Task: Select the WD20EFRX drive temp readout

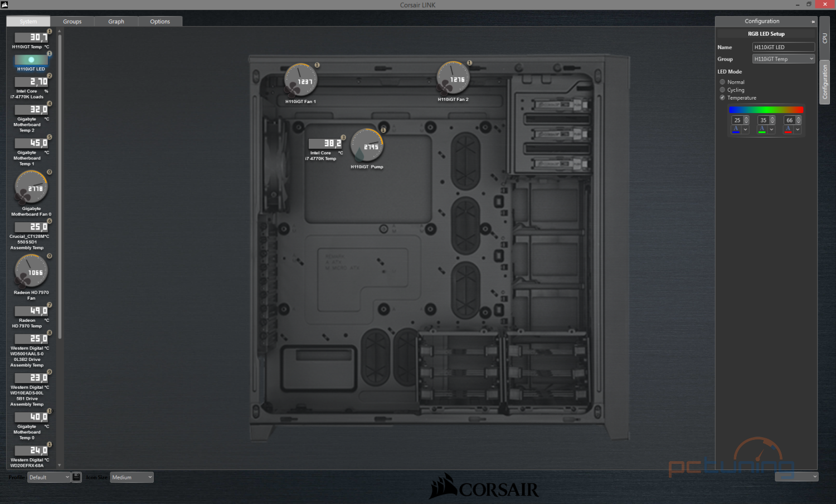Action: click(31, 449)
